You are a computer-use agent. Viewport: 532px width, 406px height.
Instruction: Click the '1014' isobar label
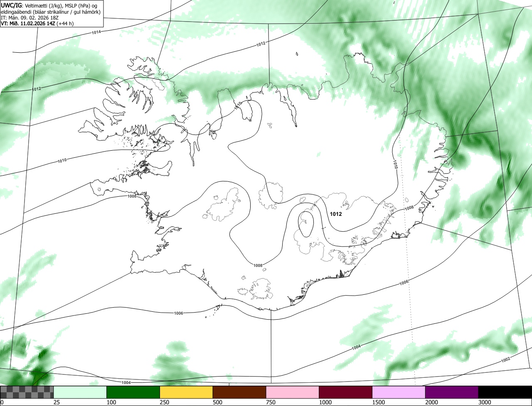[x=96, y=32]
